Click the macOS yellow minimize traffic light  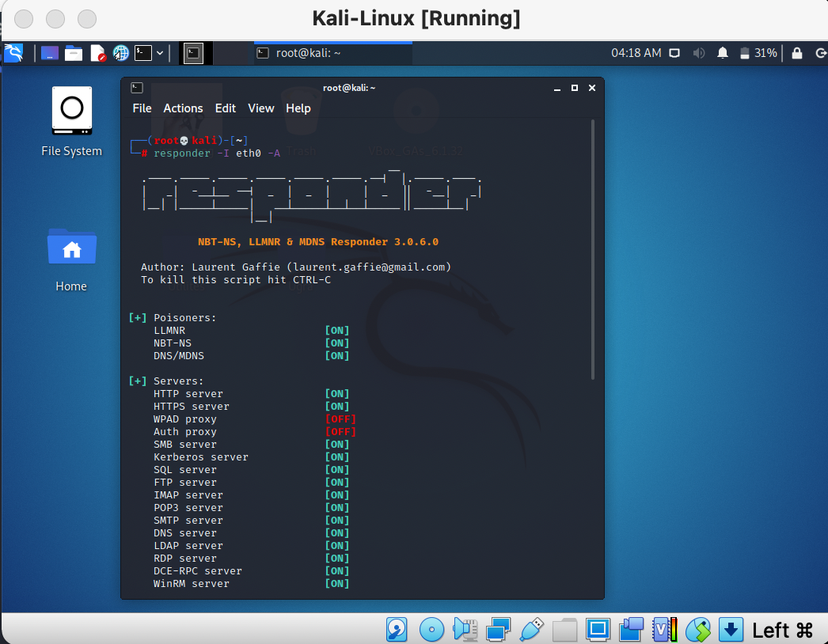[55, 19]
